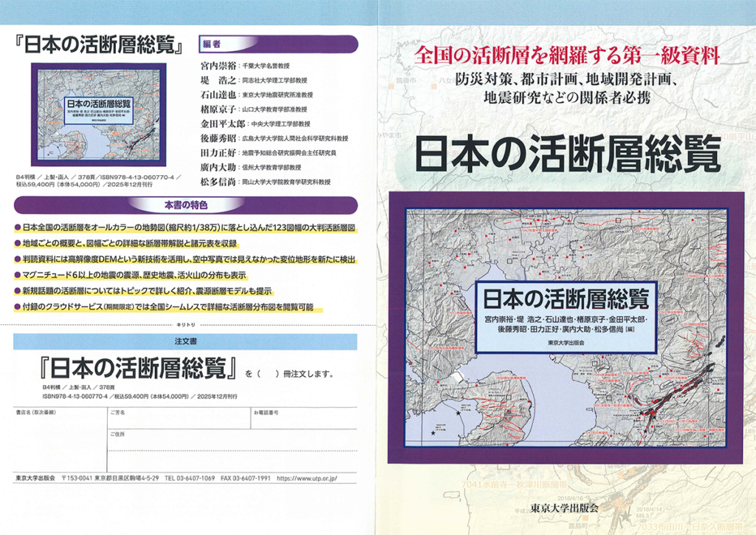Select the 編者 section header label

(x=213, y=44)
